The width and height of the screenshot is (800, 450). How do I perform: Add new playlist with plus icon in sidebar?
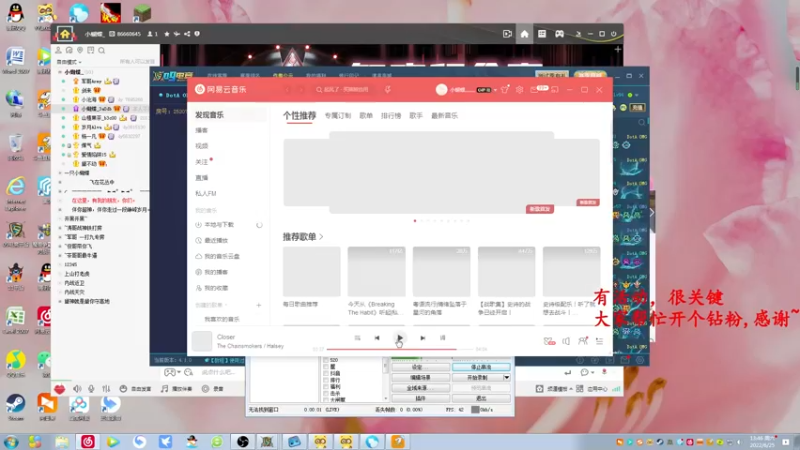click(259, 305)
